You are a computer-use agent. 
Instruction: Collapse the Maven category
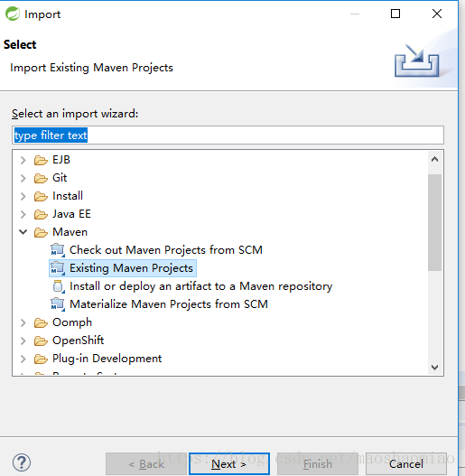pyautogui.click(x=23, y=232)
